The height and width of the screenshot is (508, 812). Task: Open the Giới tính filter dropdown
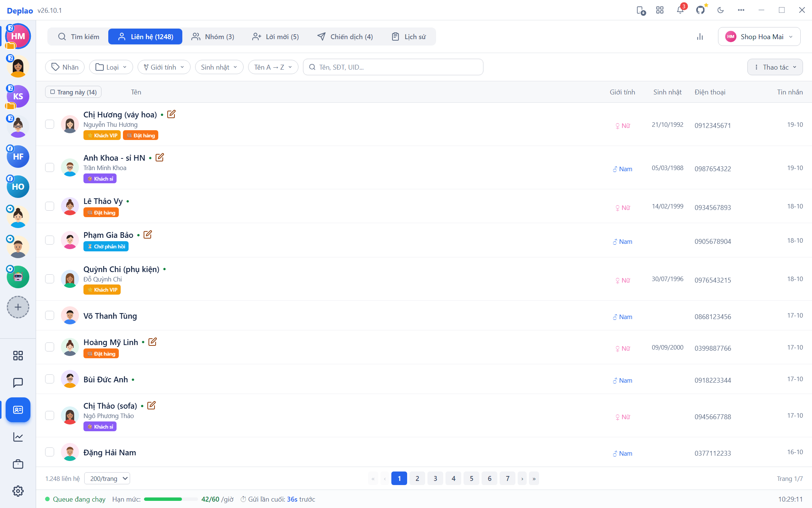(164, 67)
